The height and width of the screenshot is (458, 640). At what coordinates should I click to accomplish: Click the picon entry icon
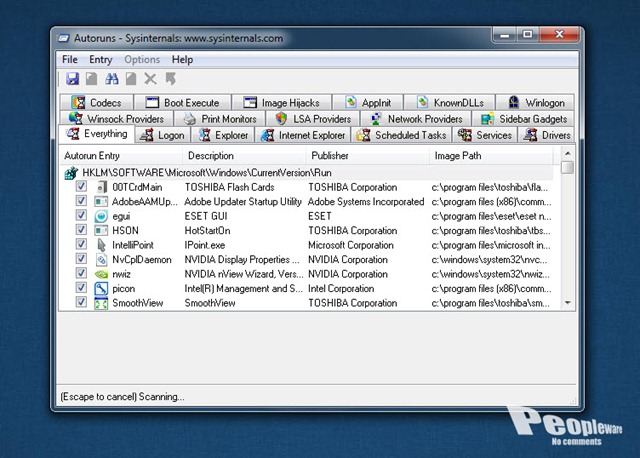pos(101,289)
